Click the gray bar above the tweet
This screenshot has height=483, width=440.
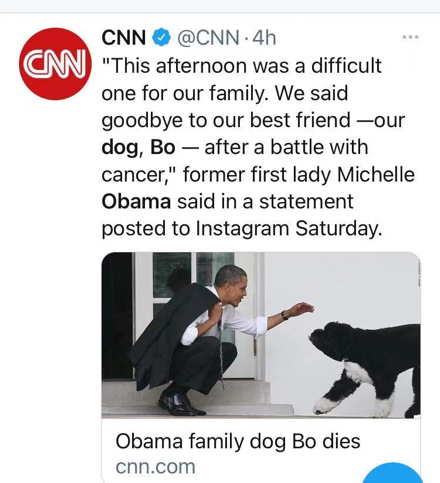pyautogui.click(x=220, y=6)
